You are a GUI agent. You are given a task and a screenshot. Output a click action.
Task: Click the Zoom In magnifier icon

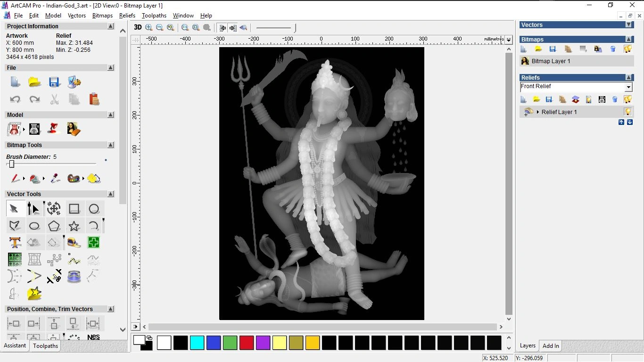coord(149,27)
